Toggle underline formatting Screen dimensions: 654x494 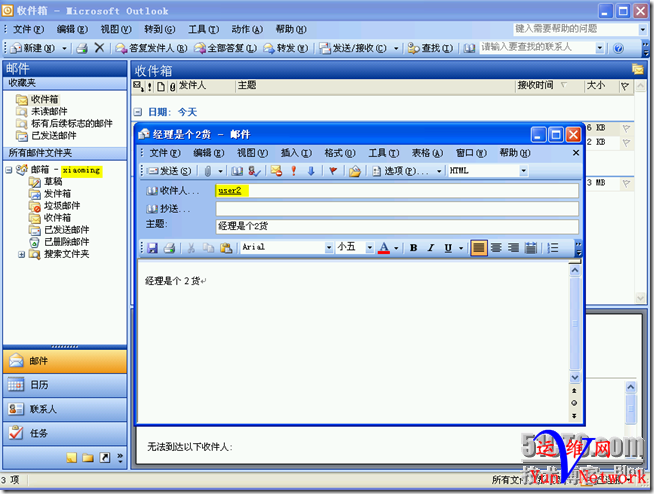tap(448, 248)
